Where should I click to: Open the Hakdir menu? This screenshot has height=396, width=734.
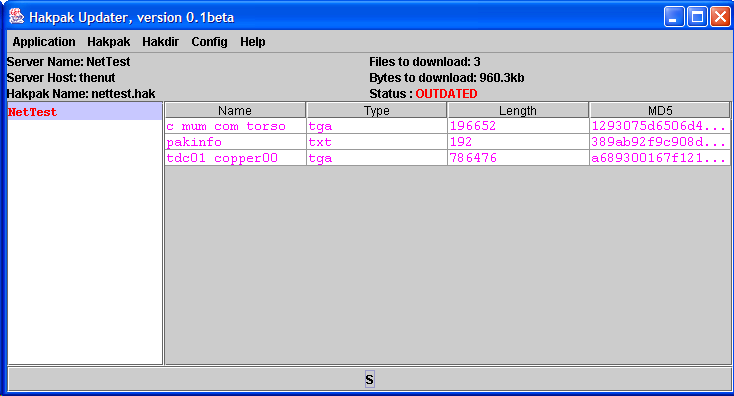tap(161, 42)
